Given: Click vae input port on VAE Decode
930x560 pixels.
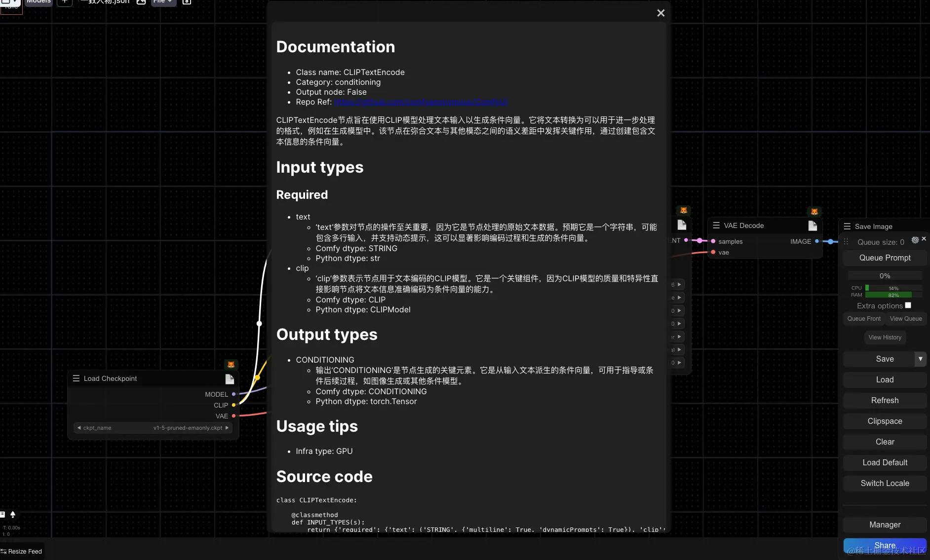Looking at the screenshot, I should click(x=713, y=252).
